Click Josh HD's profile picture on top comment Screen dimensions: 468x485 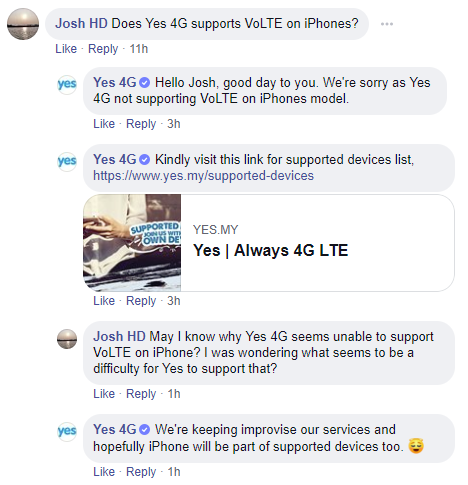click(x=23, y=24)
